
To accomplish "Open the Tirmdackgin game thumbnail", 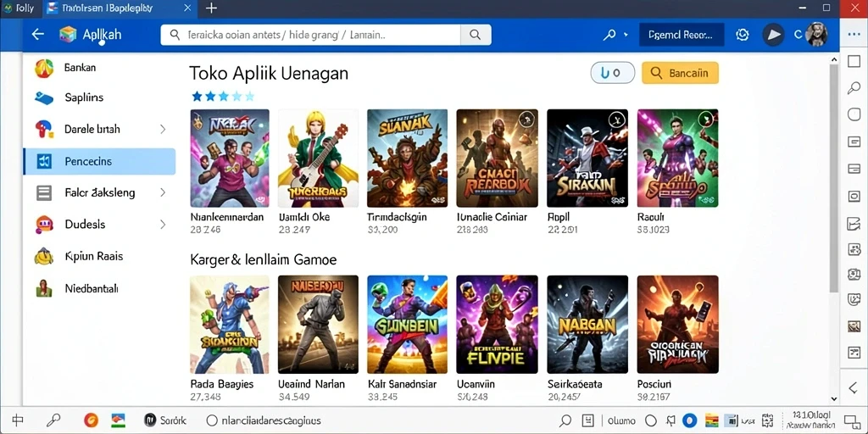I will pos(407,159).
